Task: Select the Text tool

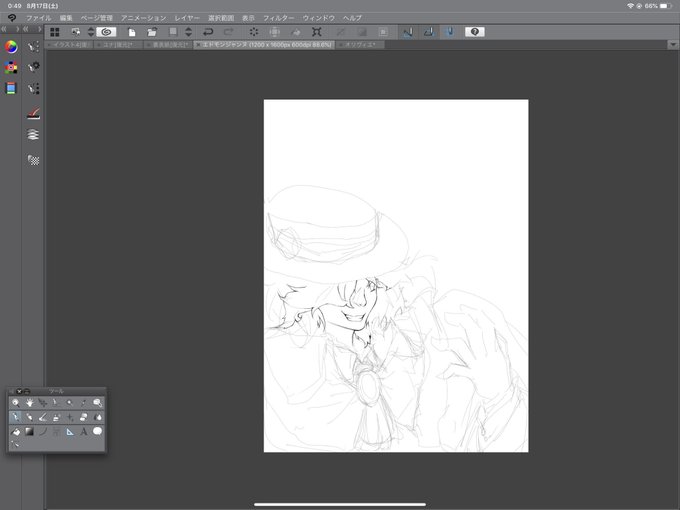Action: (84, 432)
